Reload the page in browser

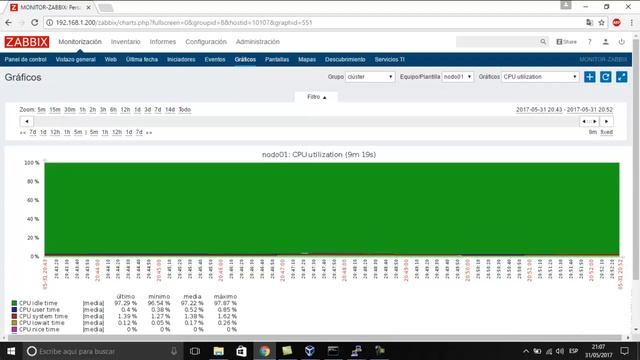point(35,22)
